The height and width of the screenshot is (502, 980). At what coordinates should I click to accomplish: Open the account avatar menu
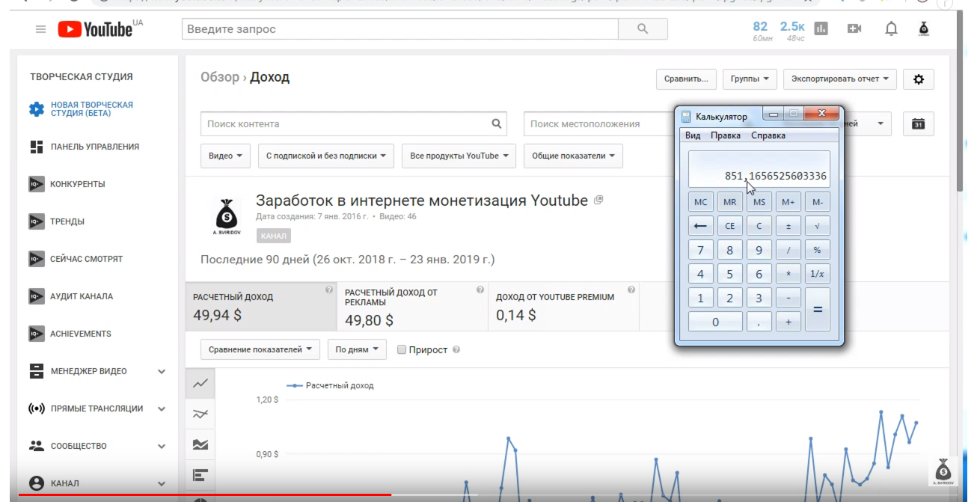924,28
